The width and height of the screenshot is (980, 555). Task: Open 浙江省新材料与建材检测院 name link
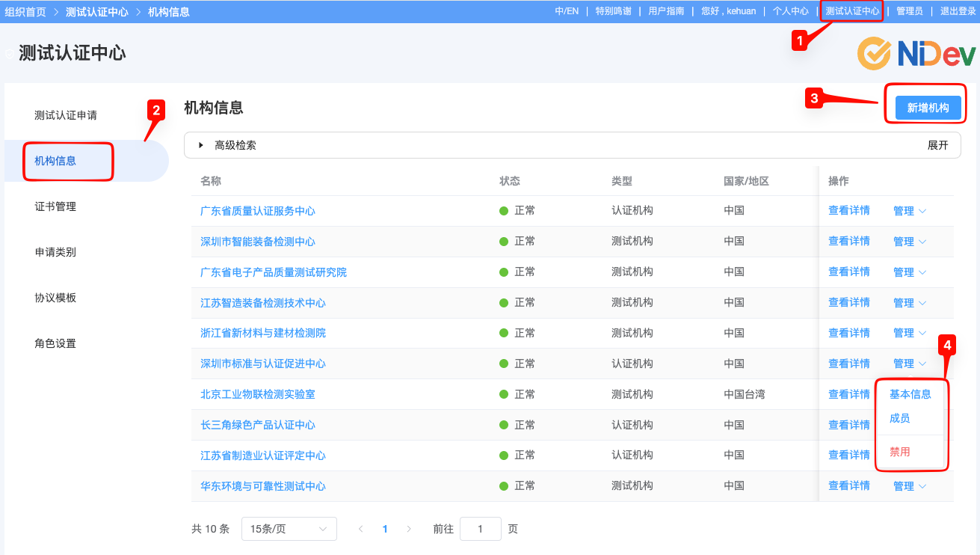(x=263, y=333)
